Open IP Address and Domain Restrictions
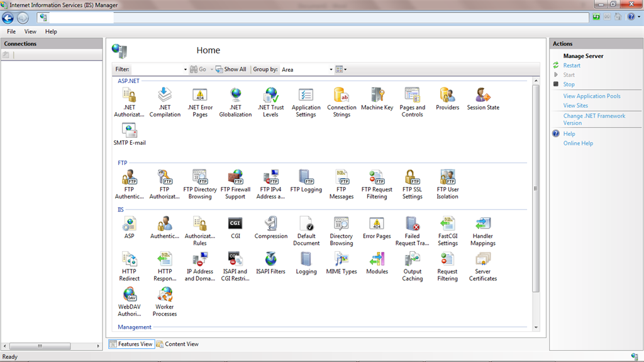Image resolution: width=644 pixels, height=362 pixels. click(x=200, y=266)
